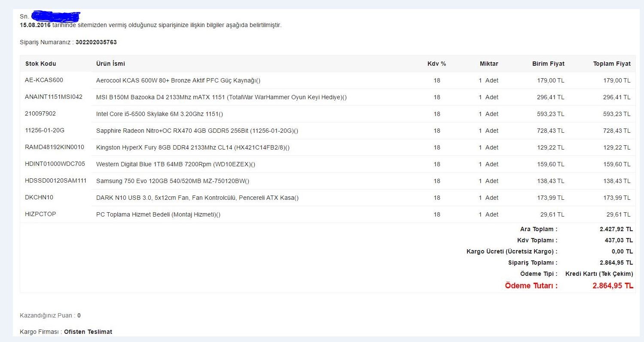
Task: Click the shipping fee value 0,00 TL
Action: (x=622, y=251)
